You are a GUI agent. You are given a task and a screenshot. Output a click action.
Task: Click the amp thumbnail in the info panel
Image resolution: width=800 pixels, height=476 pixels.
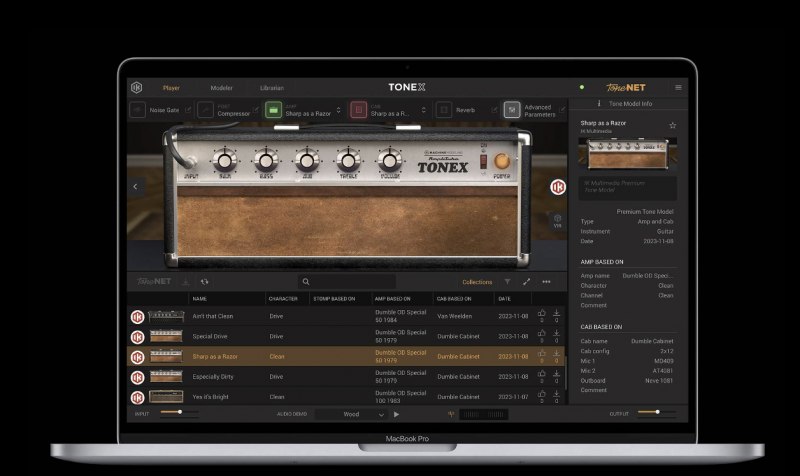tap(628, 153)
